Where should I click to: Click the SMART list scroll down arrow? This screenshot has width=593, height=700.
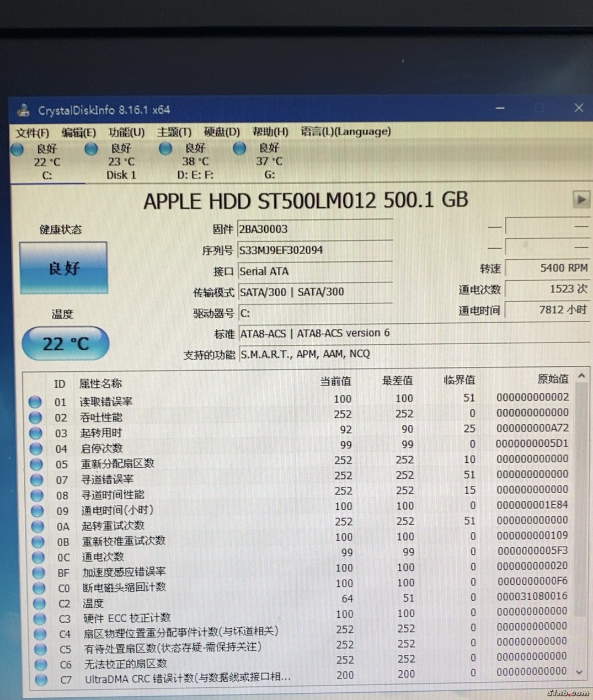click(x=579, y=672)
